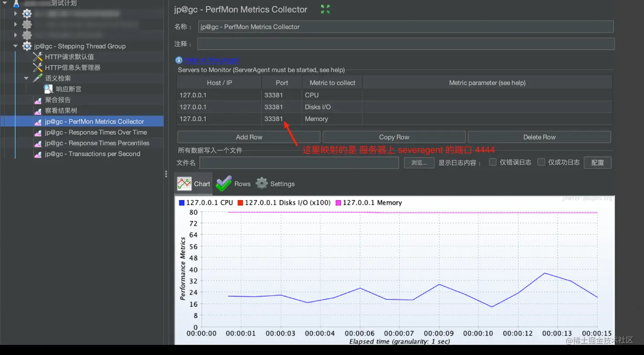Open the Help on this plugin link
Viewport: 644px width, 355px height.
pos(212,60)
